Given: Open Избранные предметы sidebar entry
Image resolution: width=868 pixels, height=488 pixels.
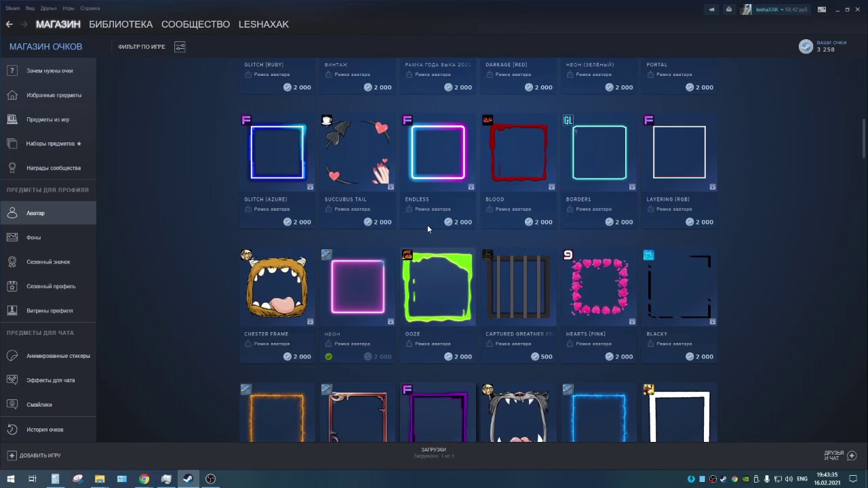Looking at the screenshot, I should coord(48,95).
